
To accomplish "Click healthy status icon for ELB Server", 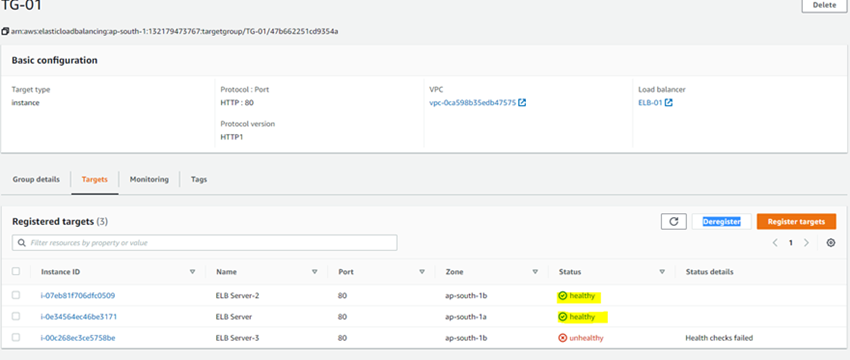I will coord(563,317).
